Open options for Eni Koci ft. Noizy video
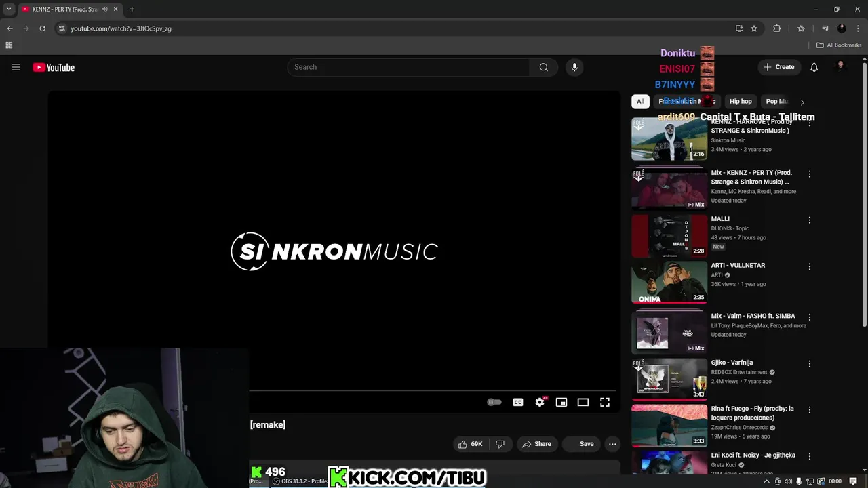 click(x=809, y=456)
